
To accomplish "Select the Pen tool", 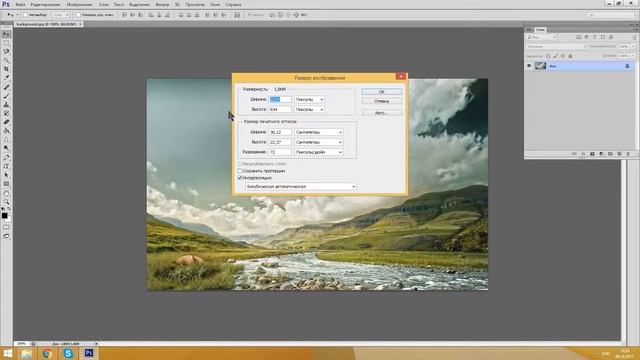I will pyautogui.click(x=6, y=157).
